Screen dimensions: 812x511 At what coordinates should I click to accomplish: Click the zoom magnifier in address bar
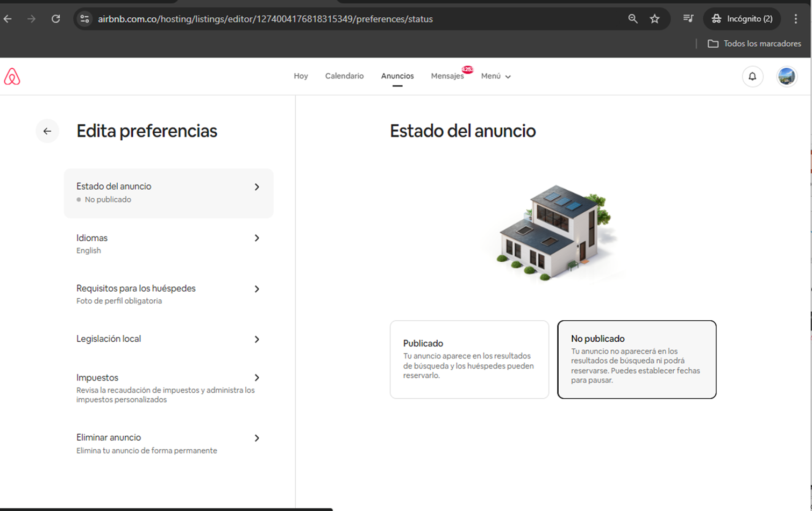[x=633, y=19]
